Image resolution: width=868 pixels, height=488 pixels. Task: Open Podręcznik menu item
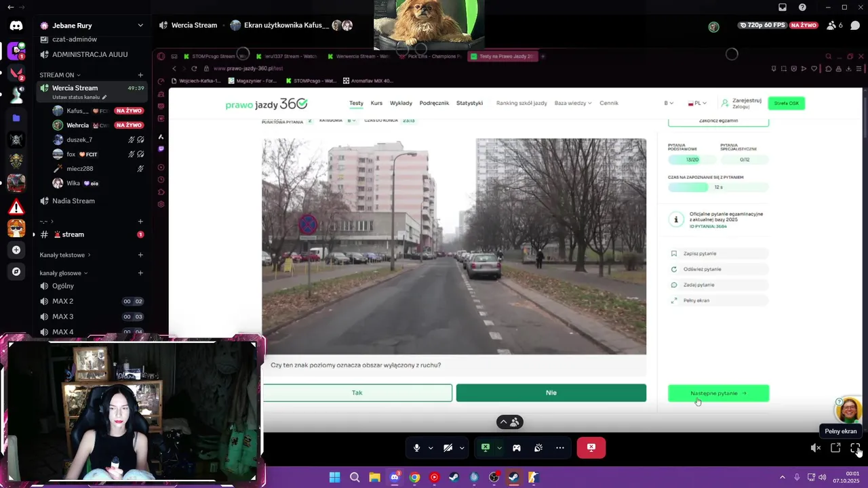click(434, 103)
